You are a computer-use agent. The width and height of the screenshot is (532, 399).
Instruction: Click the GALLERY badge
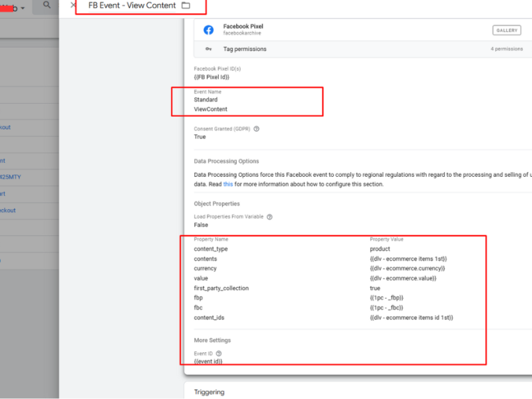pyautogui.click(x=507, y=30)
